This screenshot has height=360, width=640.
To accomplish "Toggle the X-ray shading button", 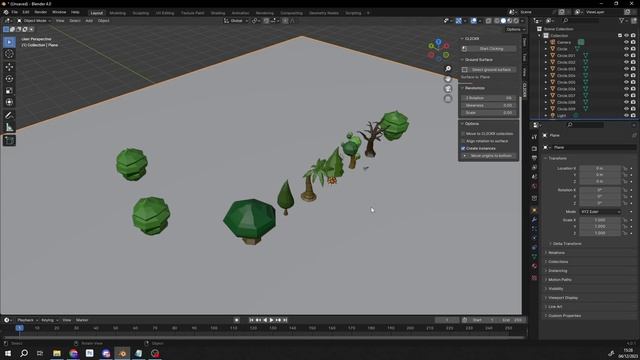I will (488, 20).
